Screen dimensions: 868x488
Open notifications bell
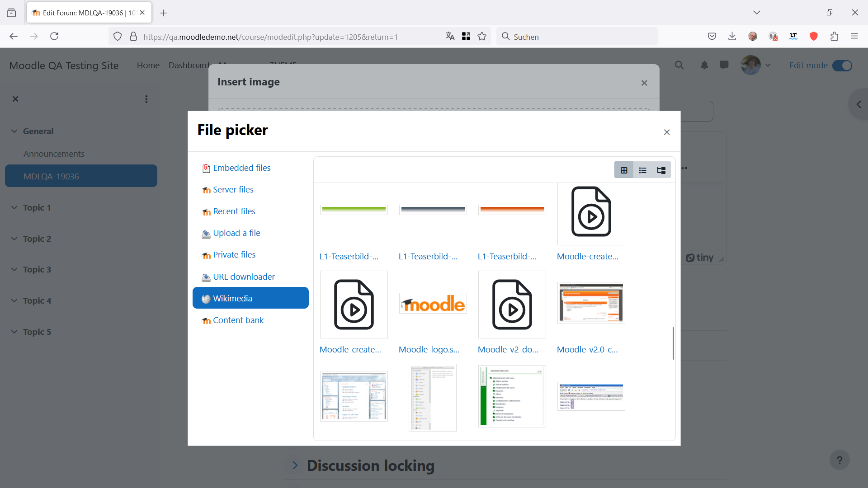704,66
